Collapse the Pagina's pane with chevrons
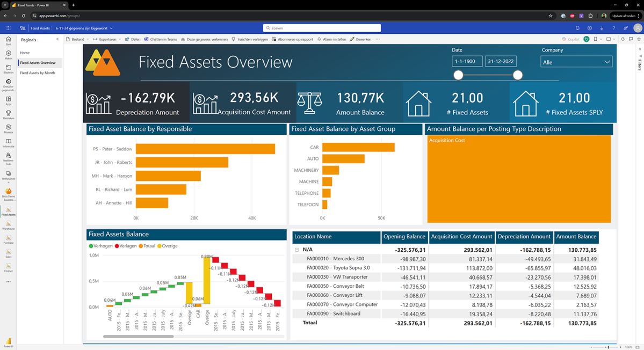644x350 pixels. coord(57,39)
